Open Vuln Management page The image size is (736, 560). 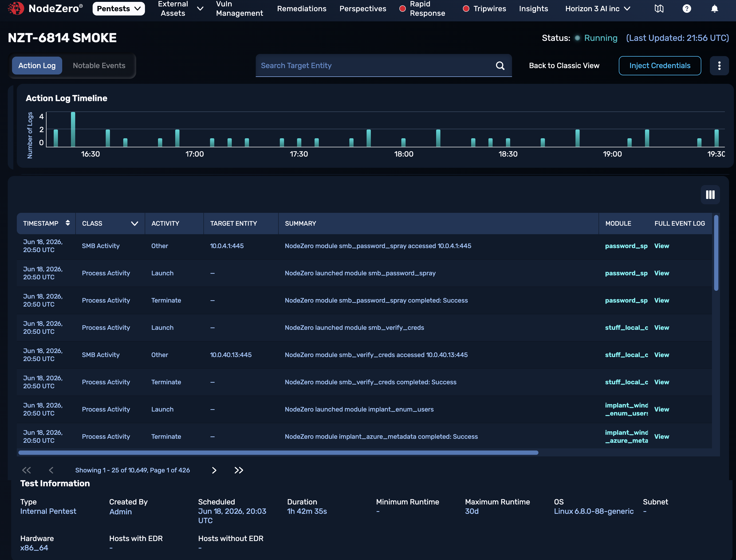[x=239, y=9]
